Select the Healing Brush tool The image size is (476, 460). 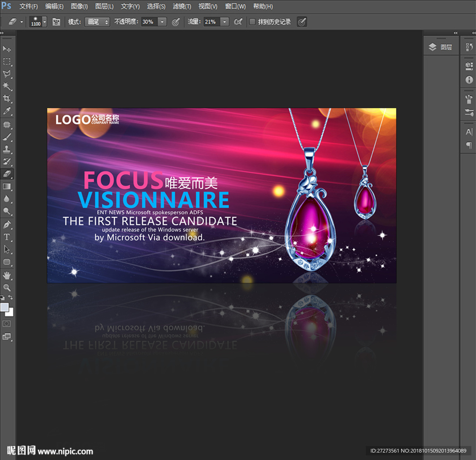click(7, 125)
